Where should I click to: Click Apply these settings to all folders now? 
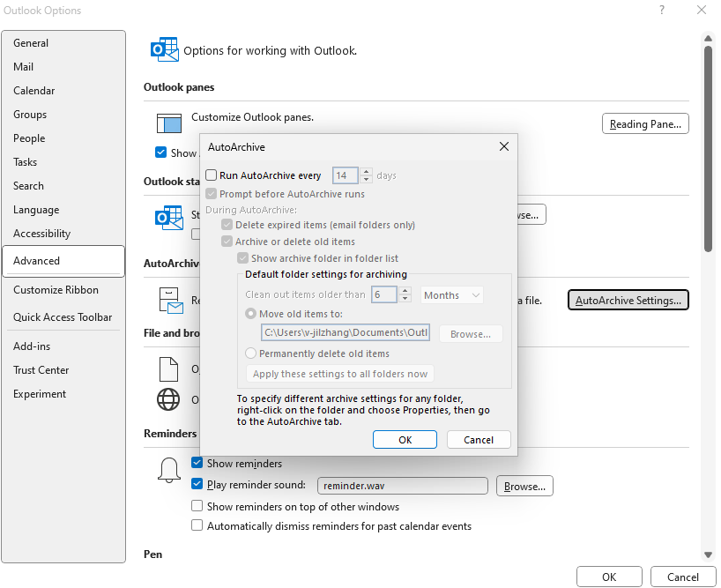click(x=340, y=374)
